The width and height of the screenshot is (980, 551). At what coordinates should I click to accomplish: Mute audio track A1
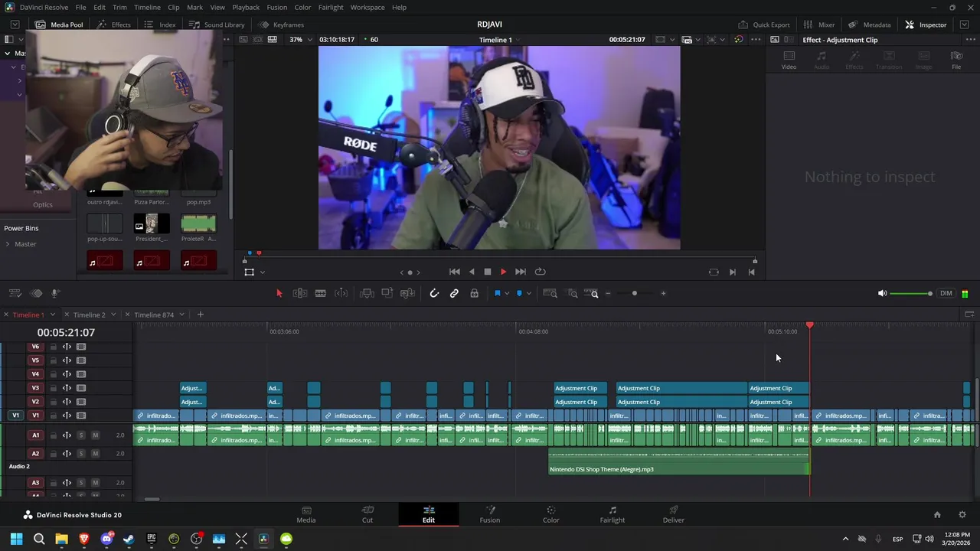click(96, 435)
